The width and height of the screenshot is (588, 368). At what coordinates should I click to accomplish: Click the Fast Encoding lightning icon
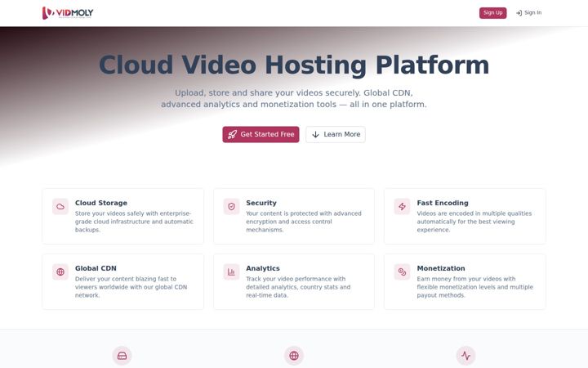coord(402,207)
